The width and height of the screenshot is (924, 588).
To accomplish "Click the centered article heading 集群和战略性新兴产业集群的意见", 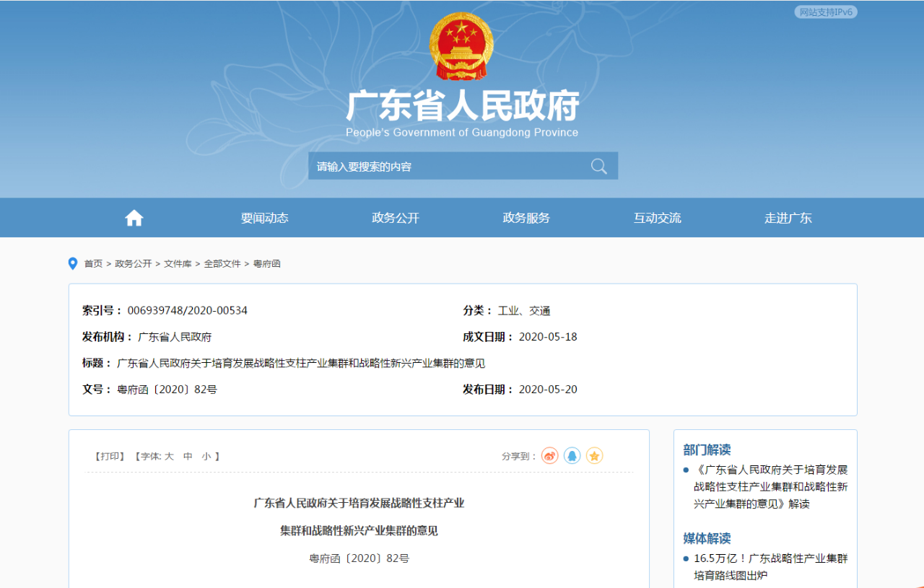I will pos(359,531).
